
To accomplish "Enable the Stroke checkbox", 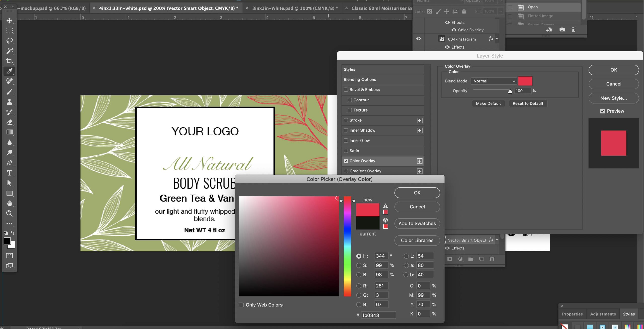I will 346,120.
